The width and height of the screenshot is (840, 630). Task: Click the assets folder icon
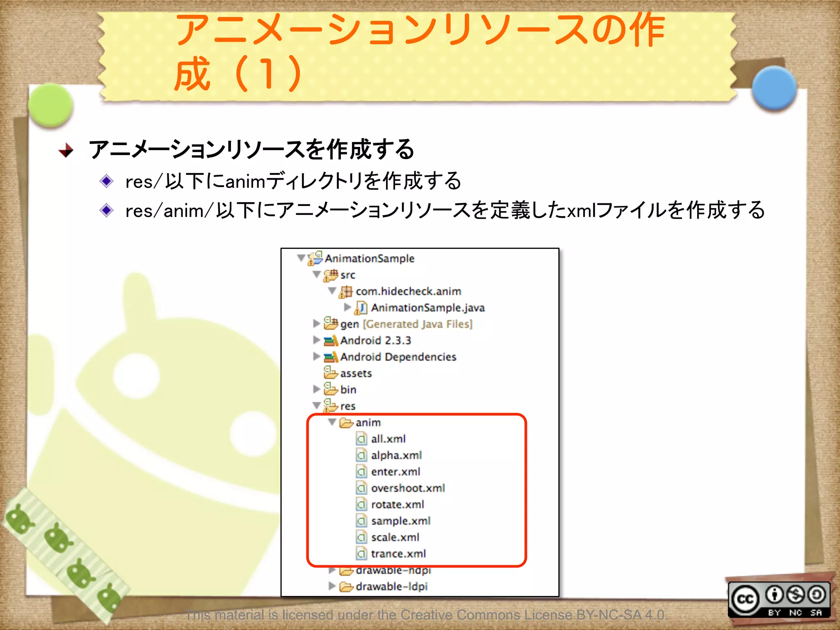click(331, 373)
